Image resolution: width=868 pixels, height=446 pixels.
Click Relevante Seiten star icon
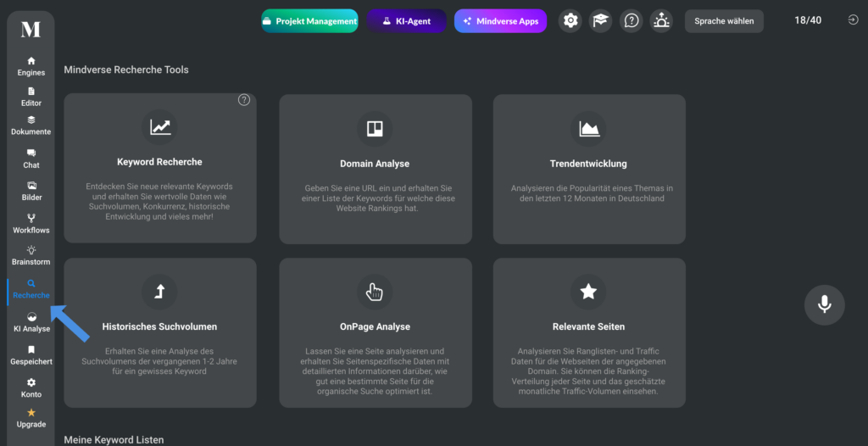point(588,292)
